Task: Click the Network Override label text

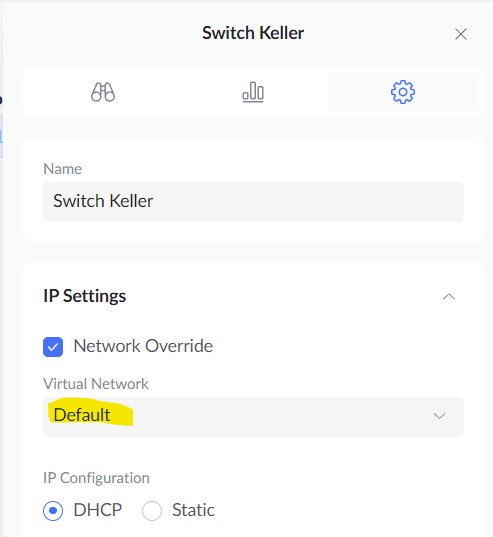Action: click(143, 346)
